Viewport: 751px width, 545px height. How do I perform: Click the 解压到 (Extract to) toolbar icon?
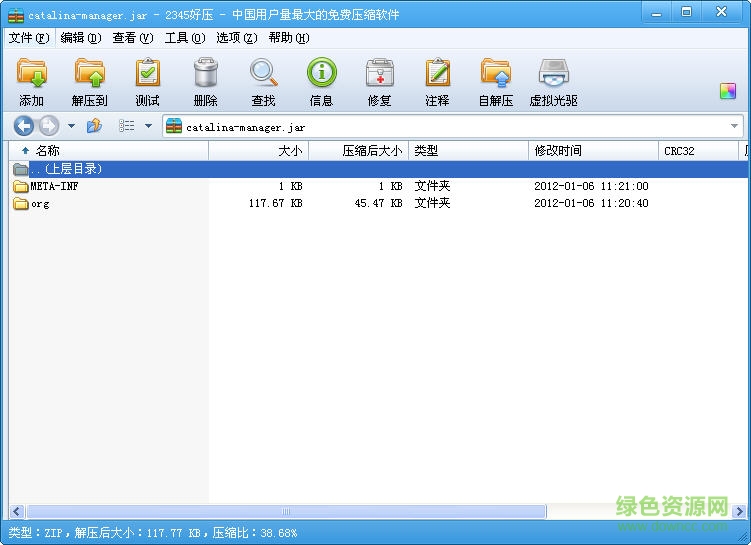point(90,73)
